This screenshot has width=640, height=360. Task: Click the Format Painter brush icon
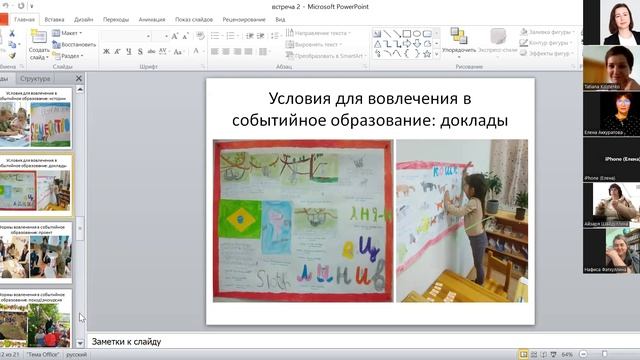click(12, 55)
